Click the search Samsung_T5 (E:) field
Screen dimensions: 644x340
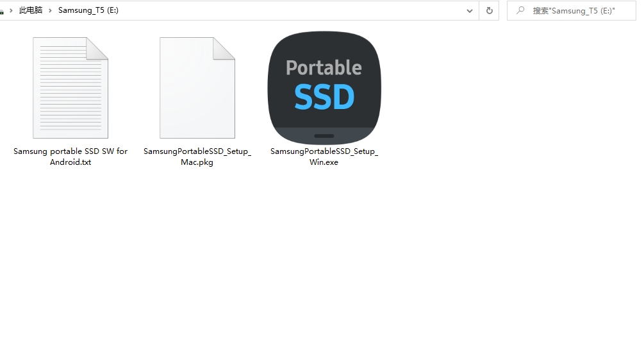(572, 11)
